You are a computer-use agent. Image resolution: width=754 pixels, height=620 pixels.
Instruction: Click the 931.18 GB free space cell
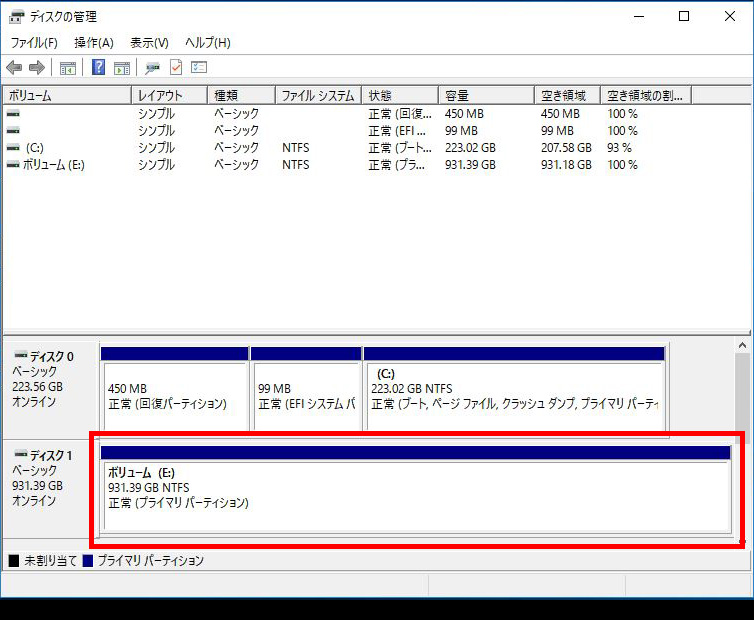tap(566, 164)
